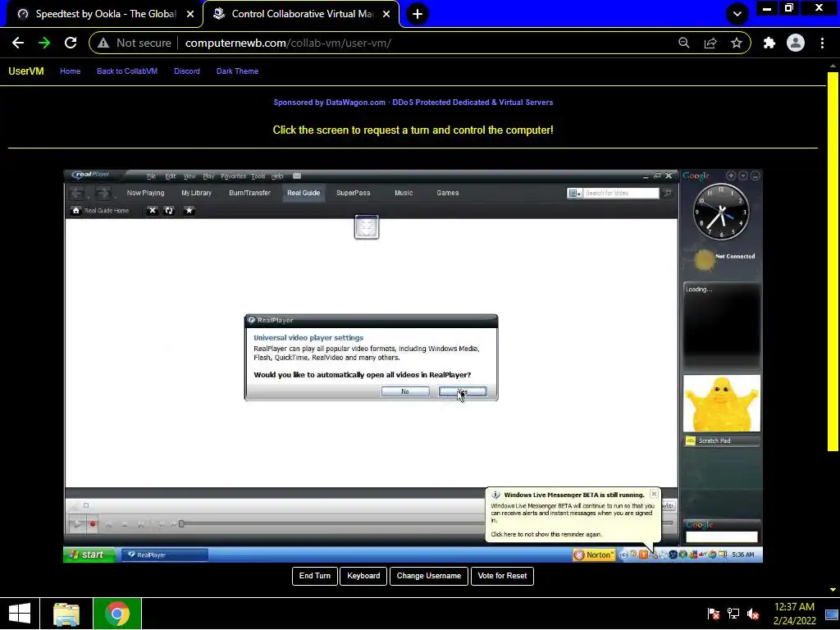The width and height of the screenshot is (840, 630).
Task: Click Vote for Reset
Action: (x=502, y=576)
